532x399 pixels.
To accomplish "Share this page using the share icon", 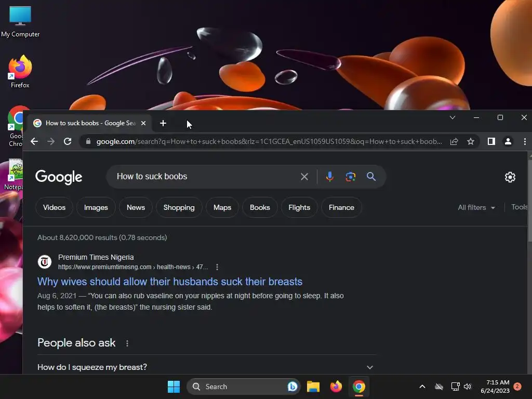I will point(454,141).
